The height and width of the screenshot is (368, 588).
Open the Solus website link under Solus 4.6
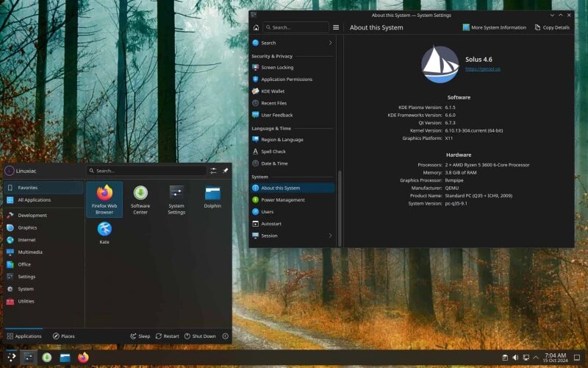(483, 69)
